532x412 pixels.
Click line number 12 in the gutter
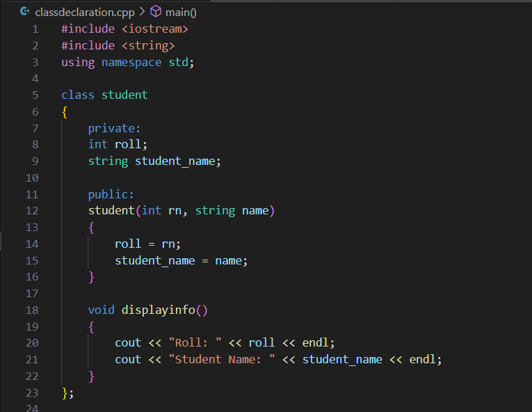coord(32,211)
